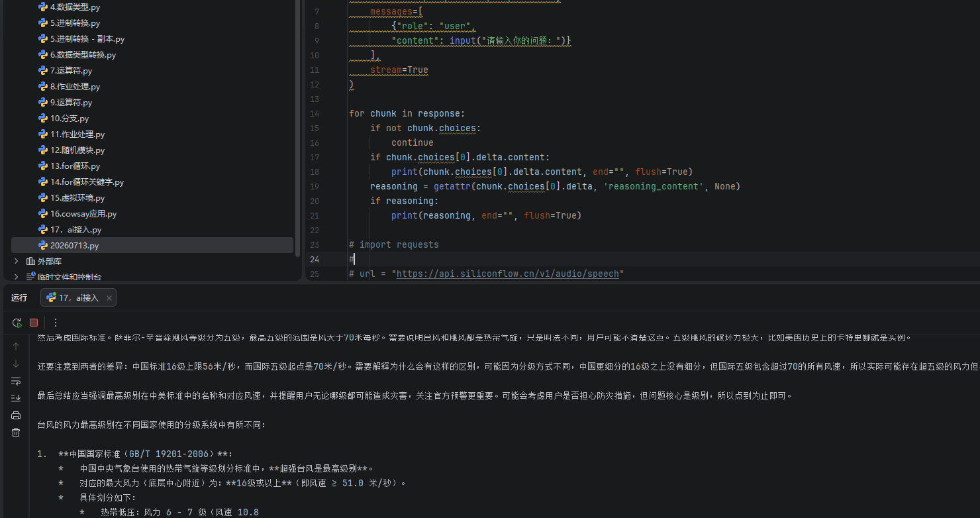Click Python icon of 20260713.py

click(43, 245)
